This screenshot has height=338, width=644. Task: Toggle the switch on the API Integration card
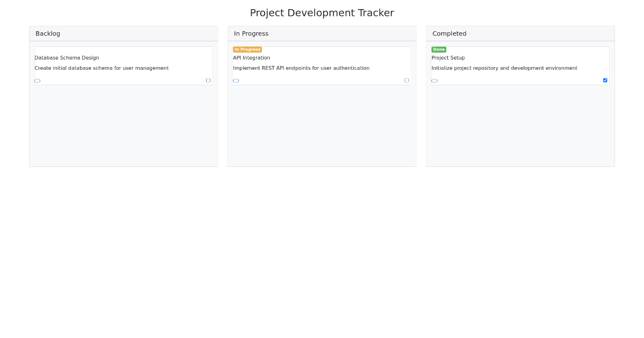point(236,80)
